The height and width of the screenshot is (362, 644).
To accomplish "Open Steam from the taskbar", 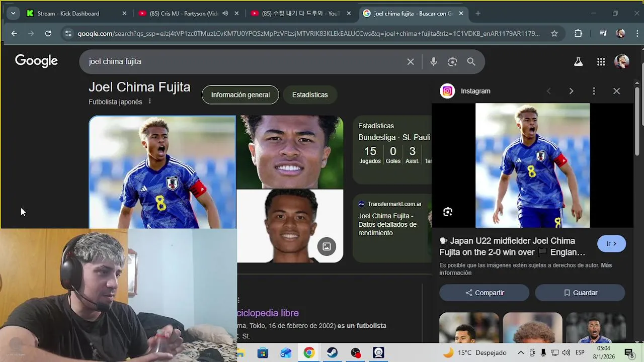I will pyautogui.click(x=332, y=353).
